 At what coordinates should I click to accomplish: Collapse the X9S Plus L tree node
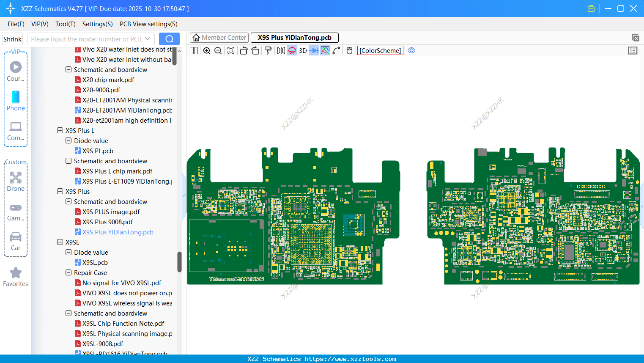60,131
